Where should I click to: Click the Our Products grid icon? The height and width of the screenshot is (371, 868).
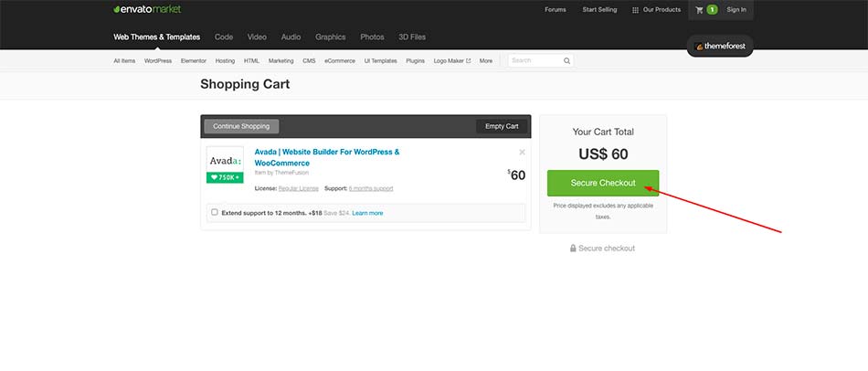tap(635, 10)
